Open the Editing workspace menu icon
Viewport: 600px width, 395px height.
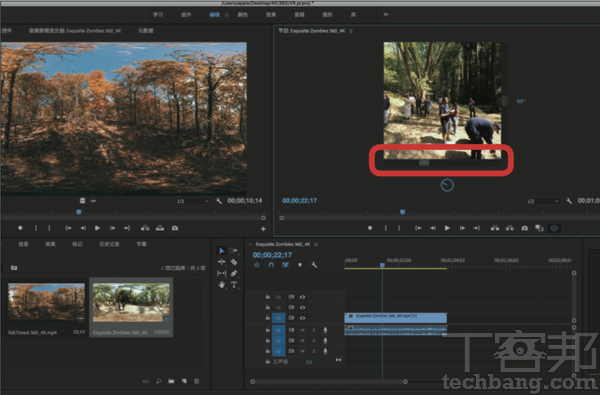[227, 15]
